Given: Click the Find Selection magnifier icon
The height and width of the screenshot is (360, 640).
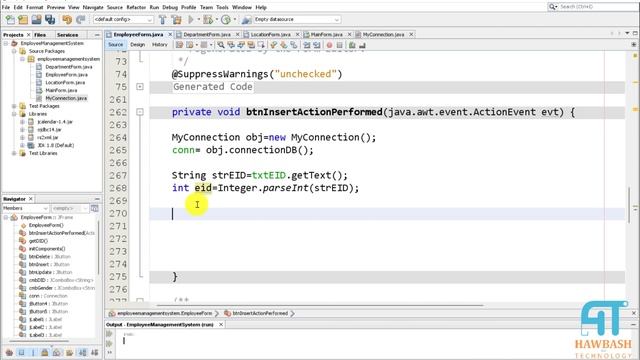Looking at the screenshot, I should 221,45.
